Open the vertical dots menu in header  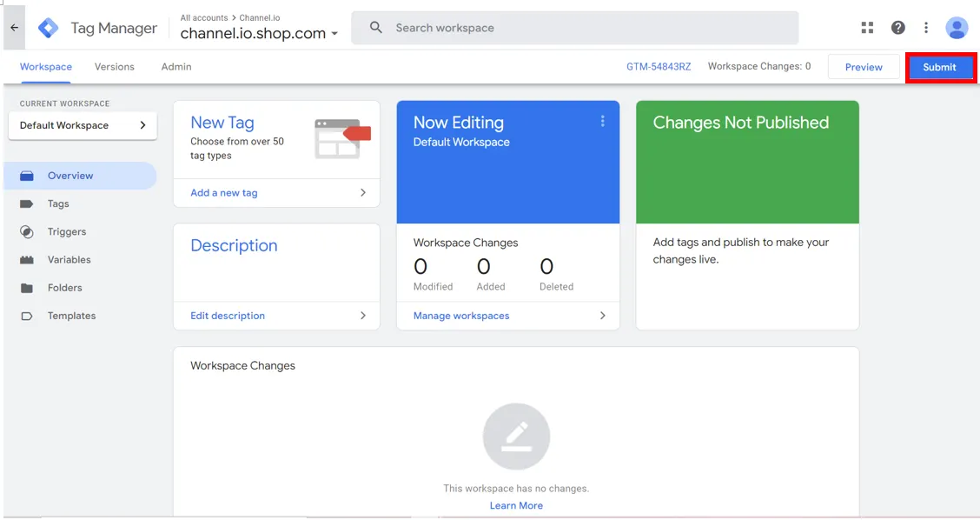coord(926,28)
